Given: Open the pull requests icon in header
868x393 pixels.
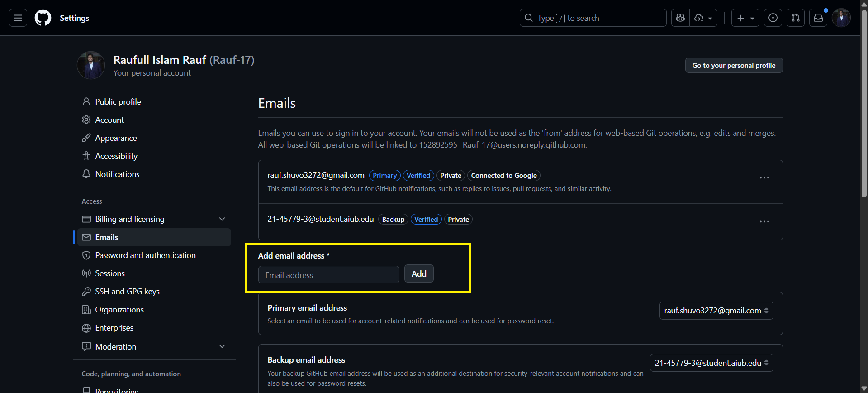Looking at the screenshot, I should (x=796, y=18).
